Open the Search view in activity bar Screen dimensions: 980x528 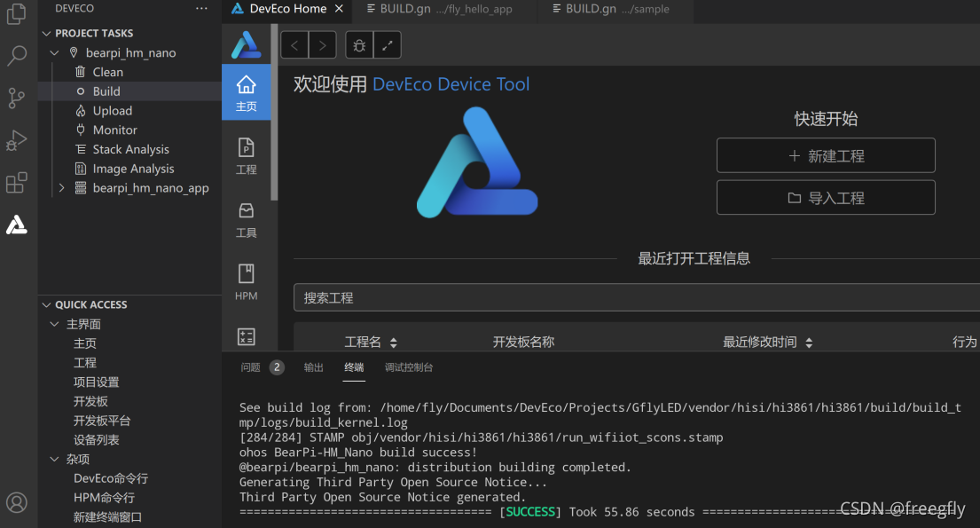(16, 56)
